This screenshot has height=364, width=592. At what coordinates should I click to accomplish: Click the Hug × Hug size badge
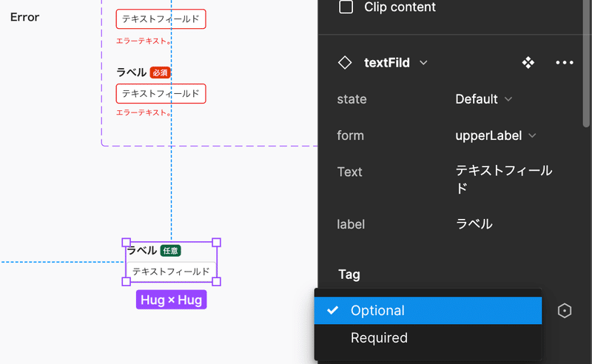[171, 300]
